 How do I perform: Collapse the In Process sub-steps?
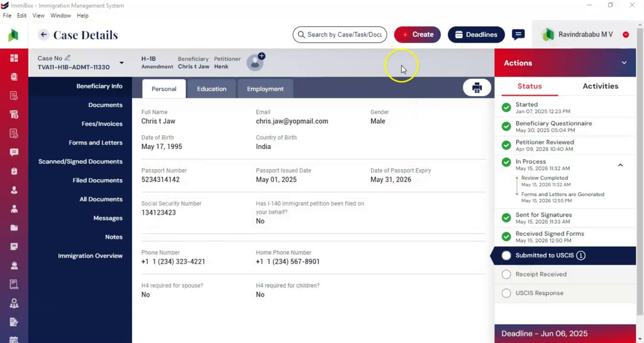pos(620,165)
